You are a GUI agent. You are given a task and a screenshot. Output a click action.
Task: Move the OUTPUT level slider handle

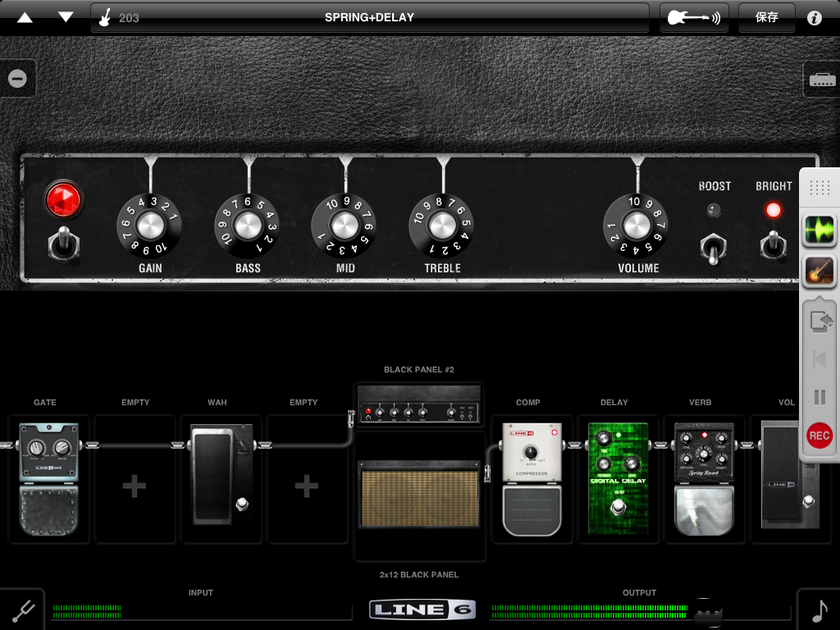[709, 612]
